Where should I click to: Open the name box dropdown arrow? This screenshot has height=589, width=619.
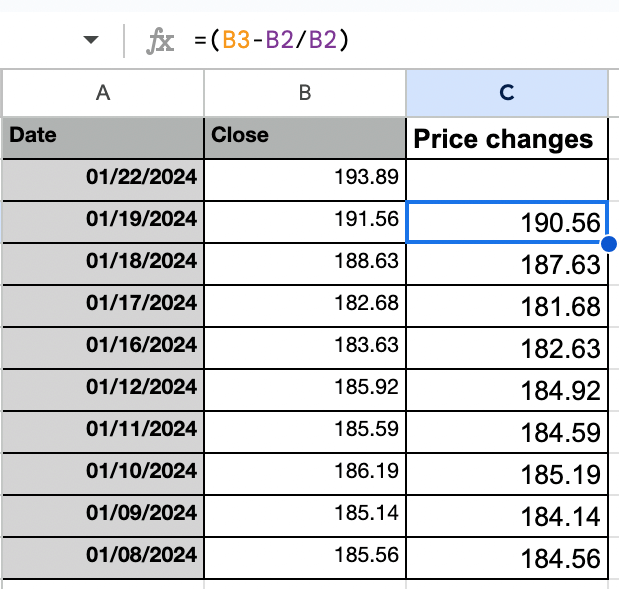pyautogui.click(x=91, y=39)
